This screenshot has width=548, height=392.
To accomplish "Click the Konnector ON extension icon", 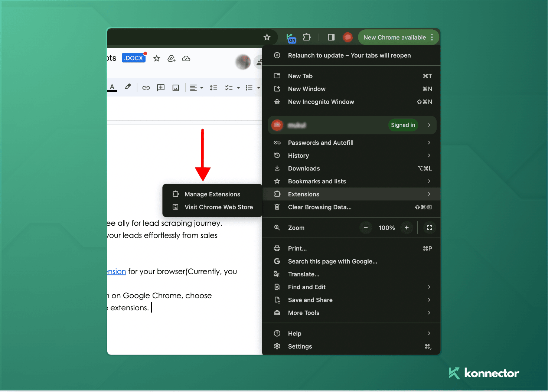I will pos(291,38).
